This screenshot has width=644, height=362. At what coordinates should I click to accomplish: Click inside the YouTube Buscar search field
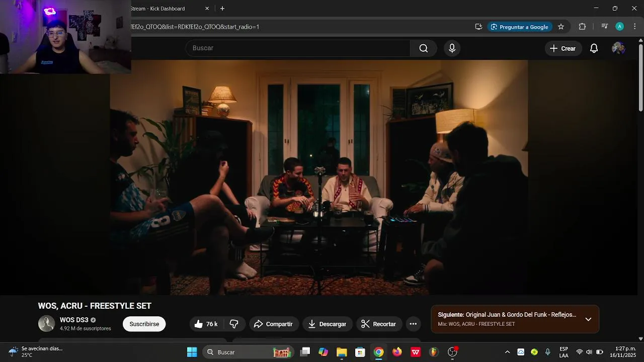[x=298, y=48]
